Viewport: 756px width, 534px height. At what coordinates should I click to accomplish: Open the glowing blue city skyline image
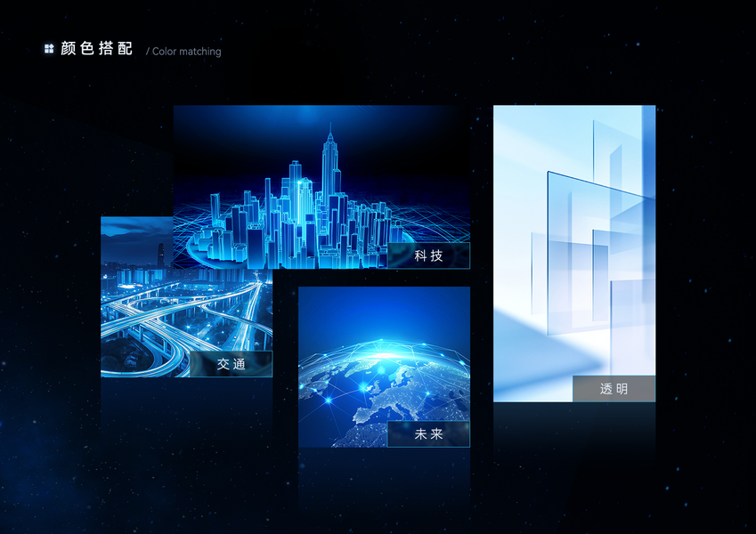coord(321,187)
